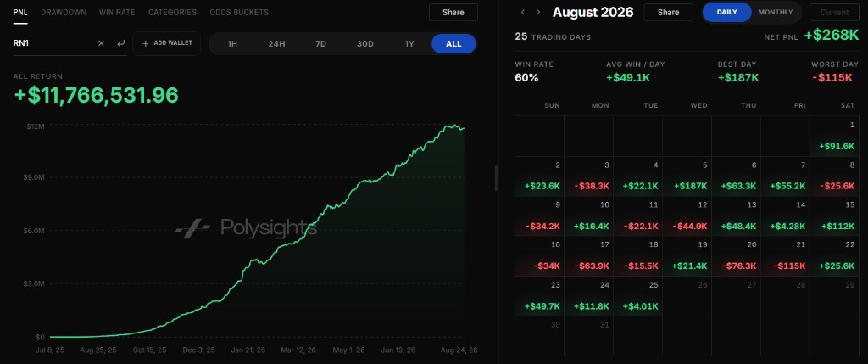This screenshot has width=868, height=364.
Task: Select August 11 cell showing -$22.1K
Action: 637,216
